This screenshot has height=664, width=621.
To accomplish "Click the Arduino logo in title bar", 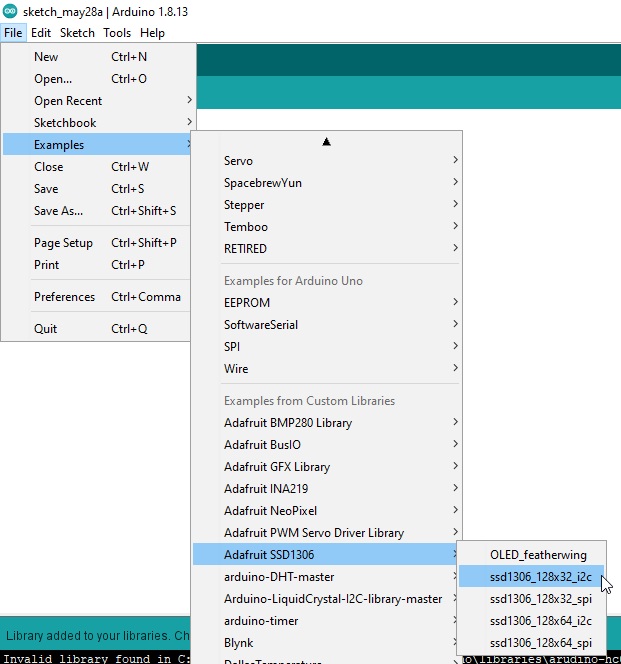I will point(10,11).
